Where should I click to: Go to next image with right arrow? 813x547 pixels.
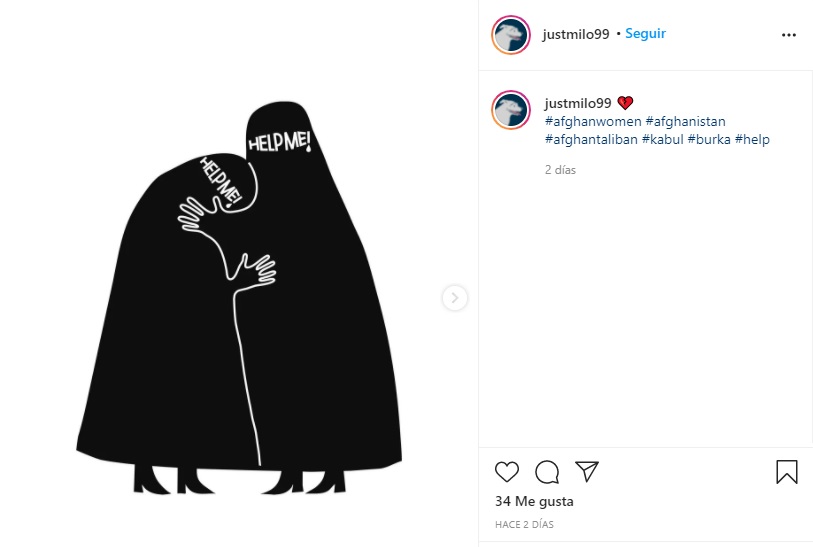click(x=455, y=298)
